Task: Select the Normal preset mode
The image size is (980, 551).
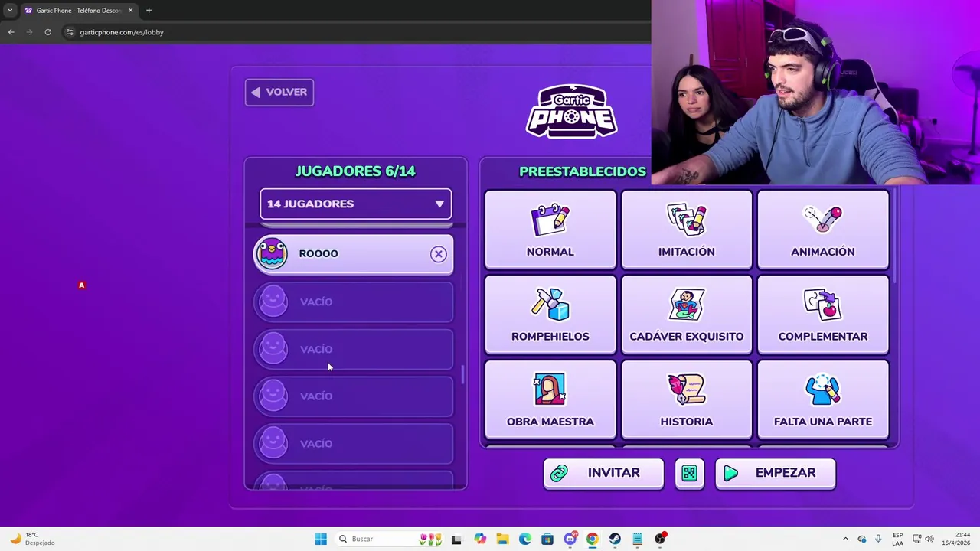Action: [x=550, y=229]
